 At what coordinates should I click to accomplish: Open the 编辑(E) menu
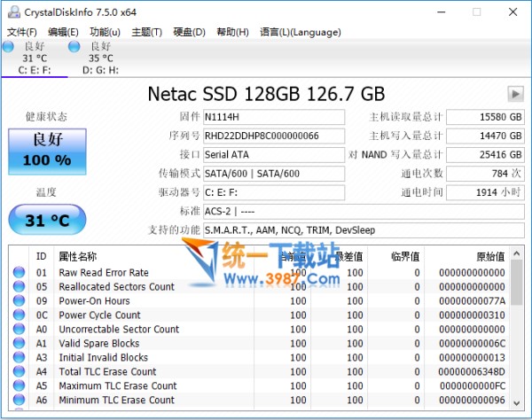pyautogui.click(x=63, y=32)
